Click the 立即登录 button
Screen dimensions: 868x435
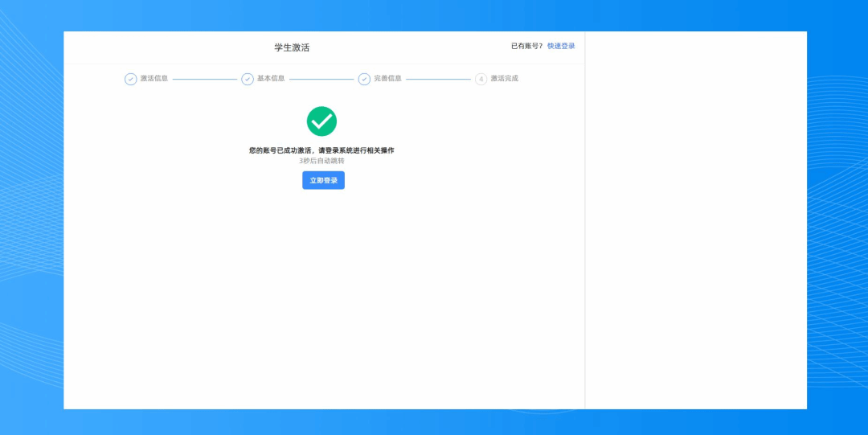[323, 180]
